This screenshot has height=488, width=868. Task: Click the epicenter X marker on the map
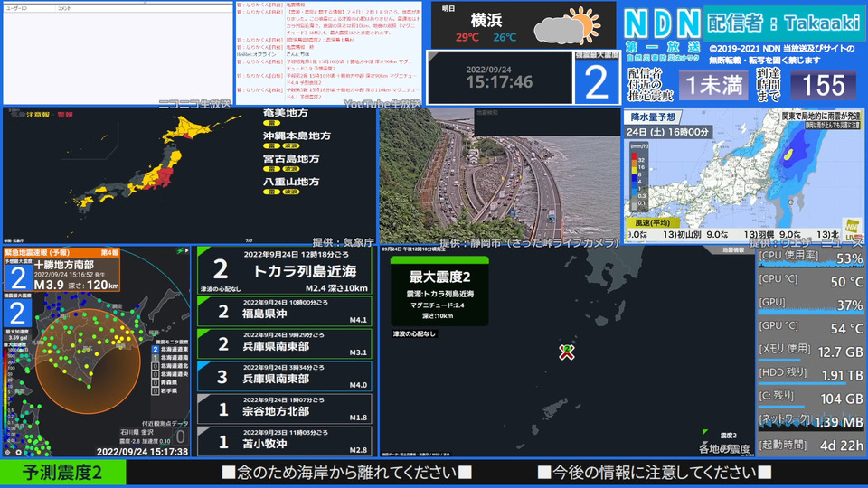click(566, 352)
